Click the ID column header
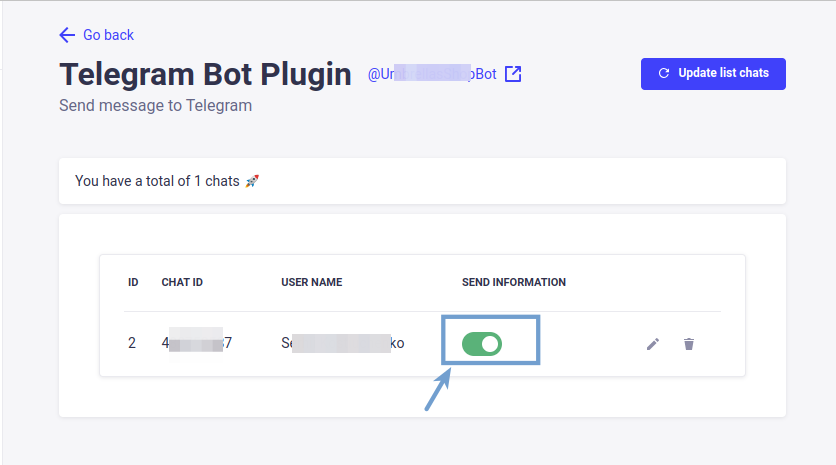This screenshot has width=836, height=465. [133, 283]
